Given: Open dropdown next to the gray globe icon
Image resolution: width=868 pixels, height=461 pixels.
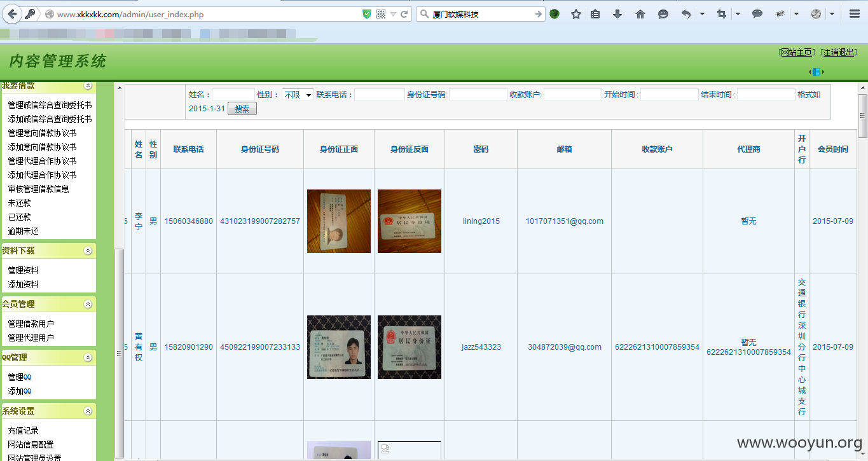Looking at the screenshot, I should click(832, 14).
